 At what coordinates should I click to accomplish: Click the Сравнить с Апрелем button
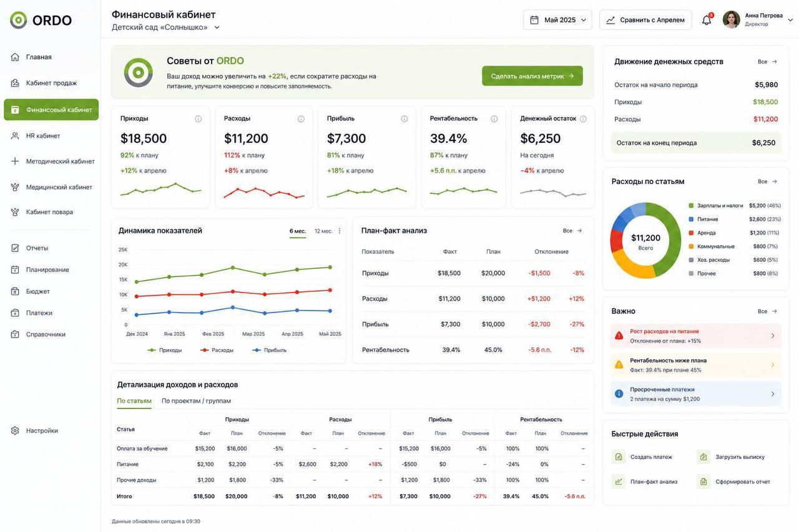[x=645, y=20]
